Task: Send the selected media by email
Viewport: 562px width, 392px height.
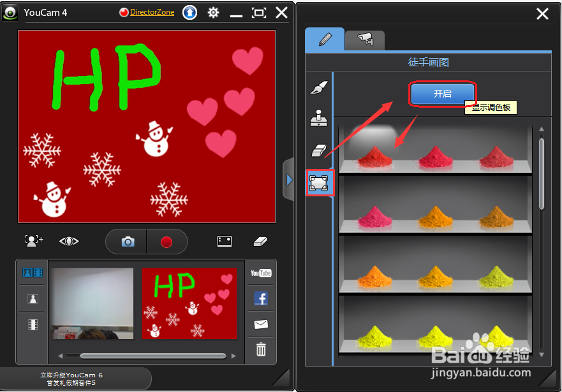Action: pos(261,324)
